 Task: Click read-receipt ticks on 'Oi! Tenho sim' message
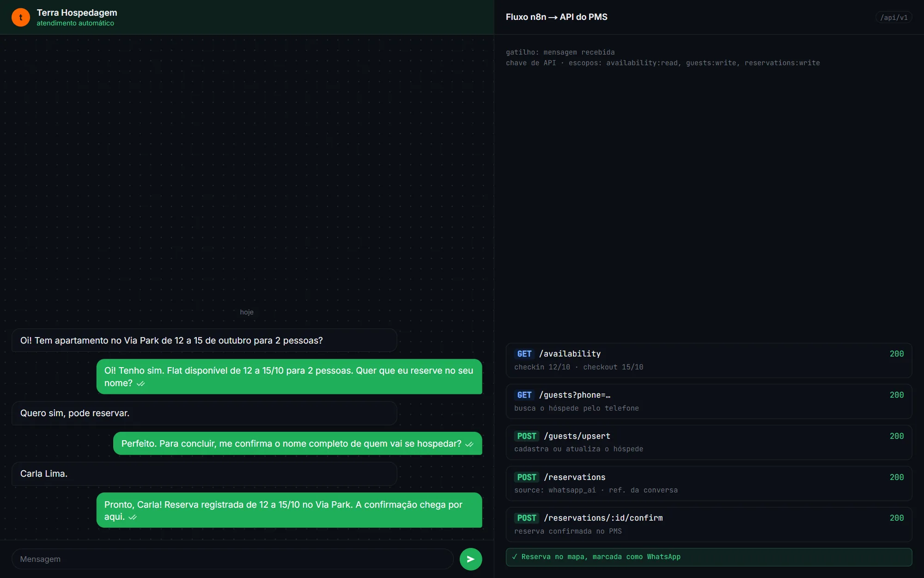pyautogui.click(x=141, y=384)
